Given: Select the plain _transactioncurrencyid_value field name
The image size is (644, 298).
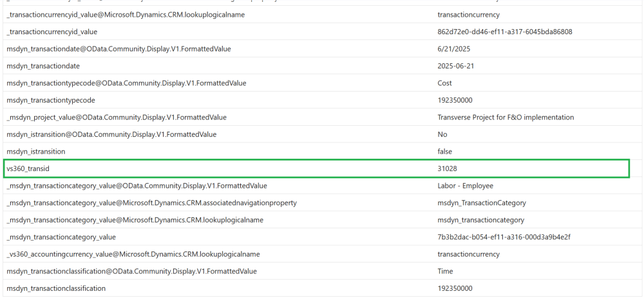Looking at the screenshot, I should point(52,32).
